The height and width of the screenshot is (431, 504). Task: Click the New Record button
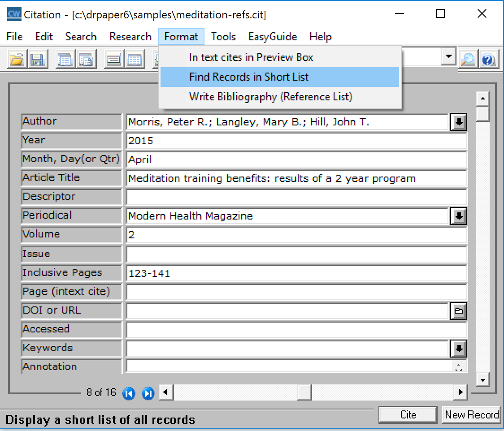(472, 415)
